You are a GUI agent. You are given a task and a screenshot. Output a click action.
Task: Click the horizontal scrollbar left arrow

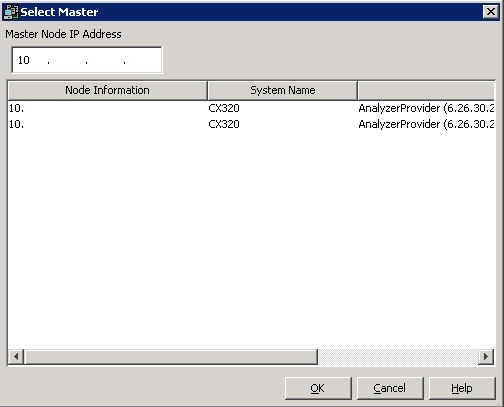click(16, 357)
